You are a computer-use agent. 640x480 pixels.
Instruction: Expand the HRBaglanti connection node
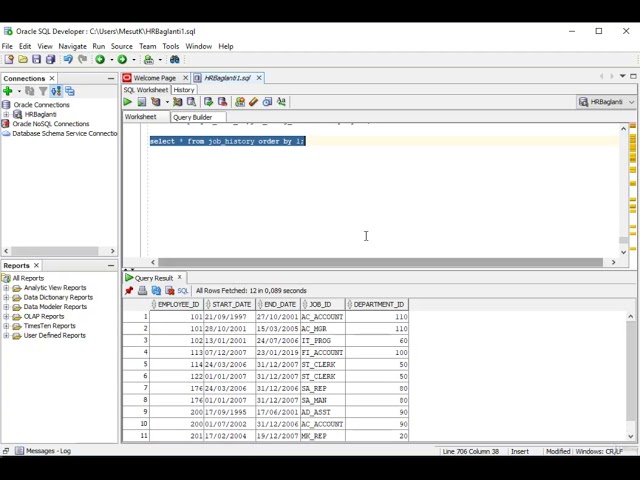coord(6,114)
